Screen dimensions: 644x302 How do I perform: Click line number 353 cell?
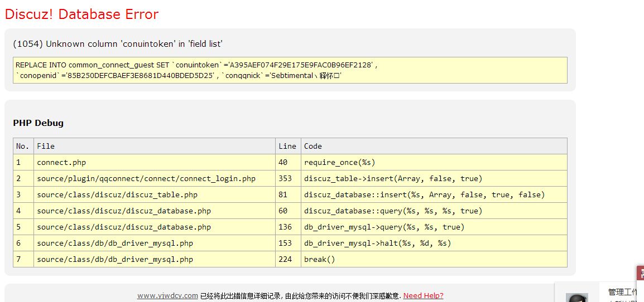point(288,178)
